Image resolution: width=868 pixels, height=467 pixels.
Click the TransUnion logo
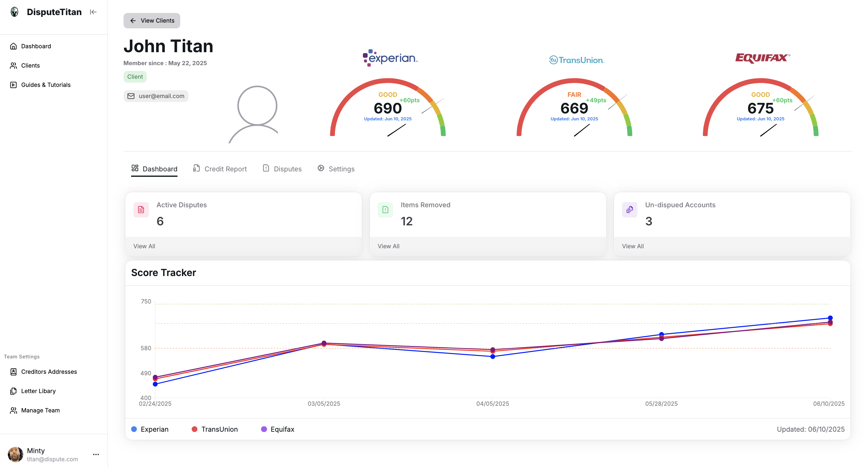[577, 60]
